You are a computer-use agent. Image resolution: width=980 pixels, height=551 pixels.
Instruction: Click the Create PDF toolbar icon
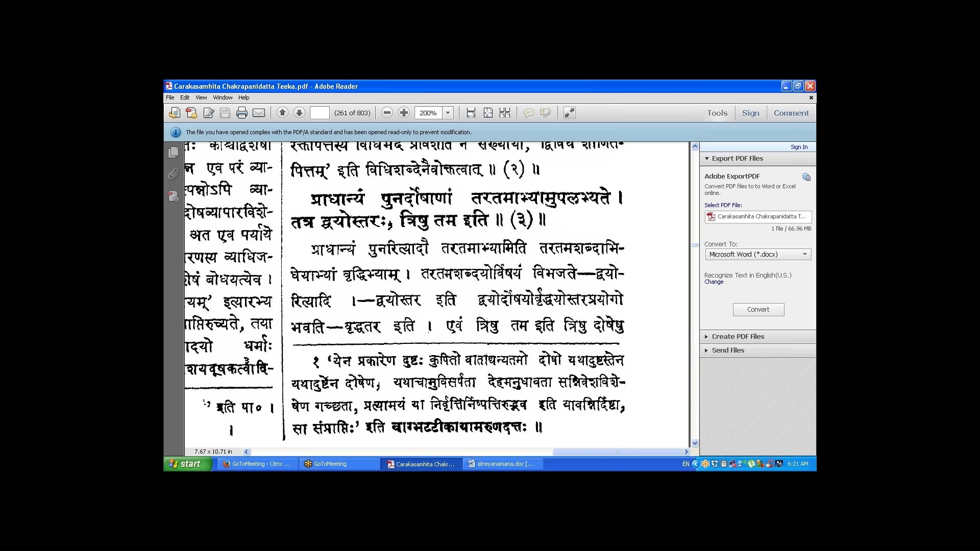pyautogui.click(x=191, y=113)
